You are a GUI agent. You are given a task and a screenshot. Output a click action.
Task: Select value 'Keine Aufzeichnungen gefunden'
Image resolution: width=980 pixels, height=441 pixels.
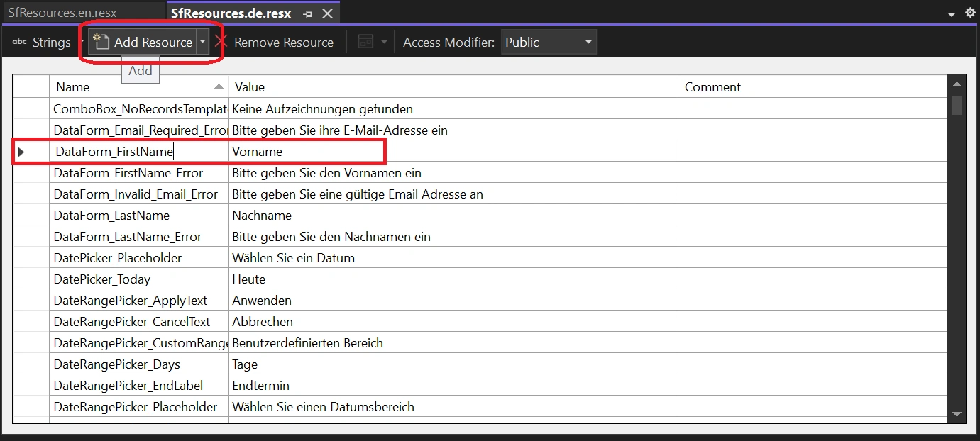click(x=453, y=109)
